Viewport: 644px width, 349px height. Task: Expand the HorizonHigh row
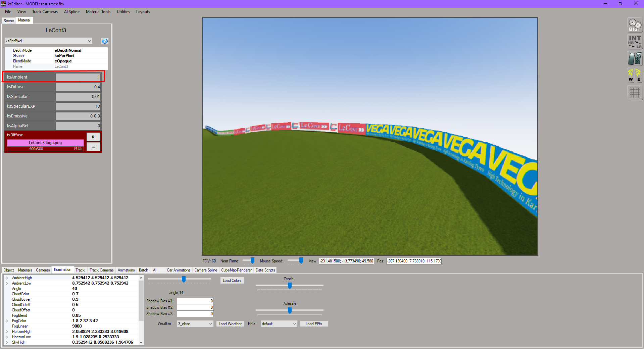click(7, 332)
